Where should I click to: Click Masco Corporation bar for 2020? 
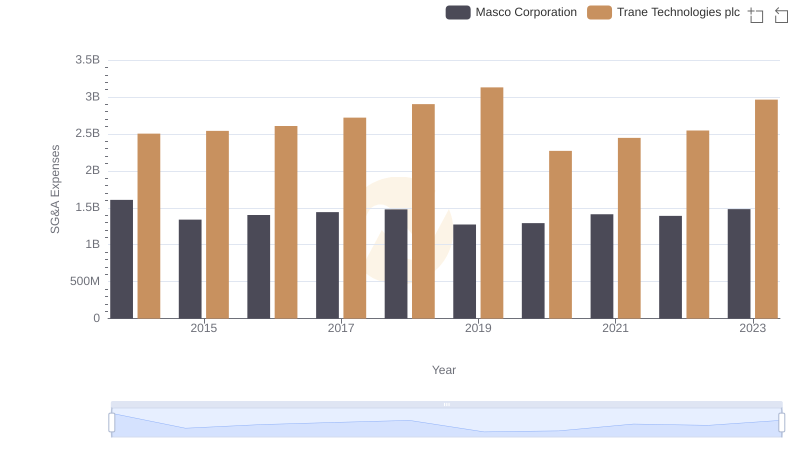pos(533,271)
